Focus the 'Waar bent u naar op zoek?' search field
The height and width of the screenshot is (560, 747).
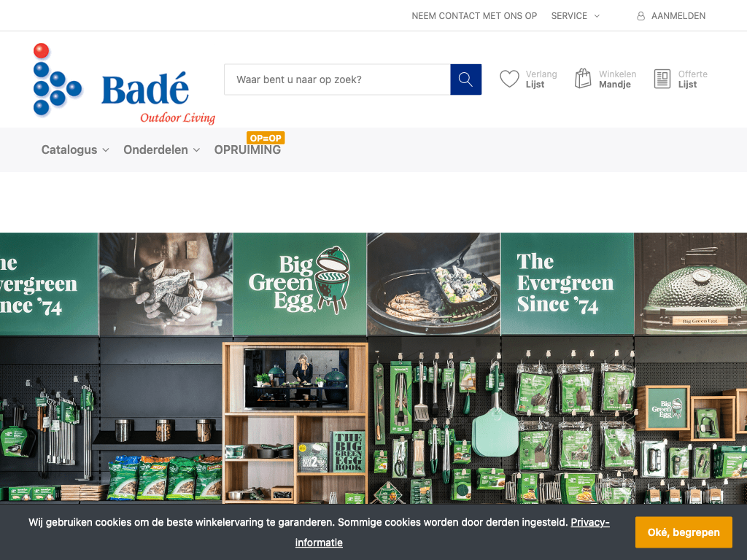pos(337,79)
